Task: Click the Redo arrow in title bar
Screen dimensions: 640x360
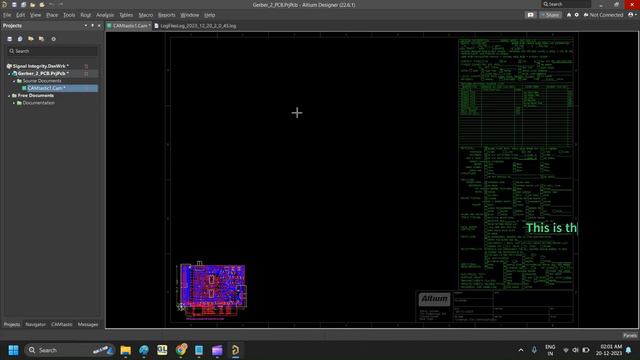Action: click(60, 4)
